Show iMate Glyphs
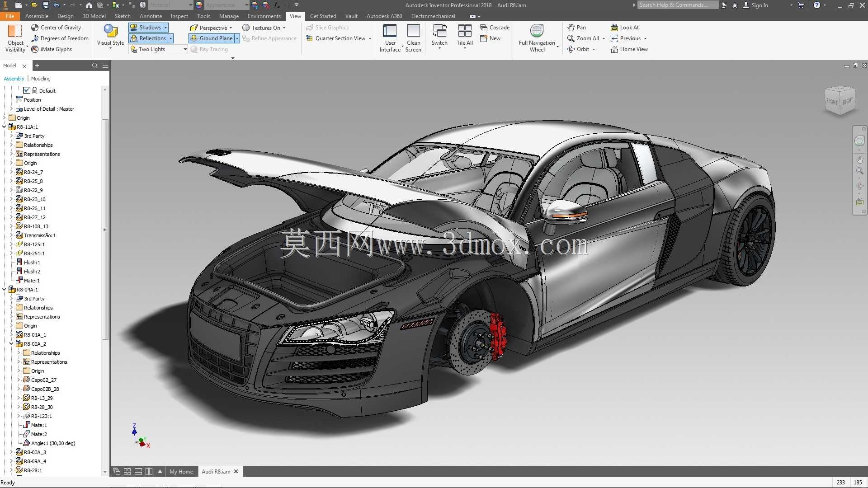Image resolution: width=868 pixels, height=488 pixels. click(52, 49)
